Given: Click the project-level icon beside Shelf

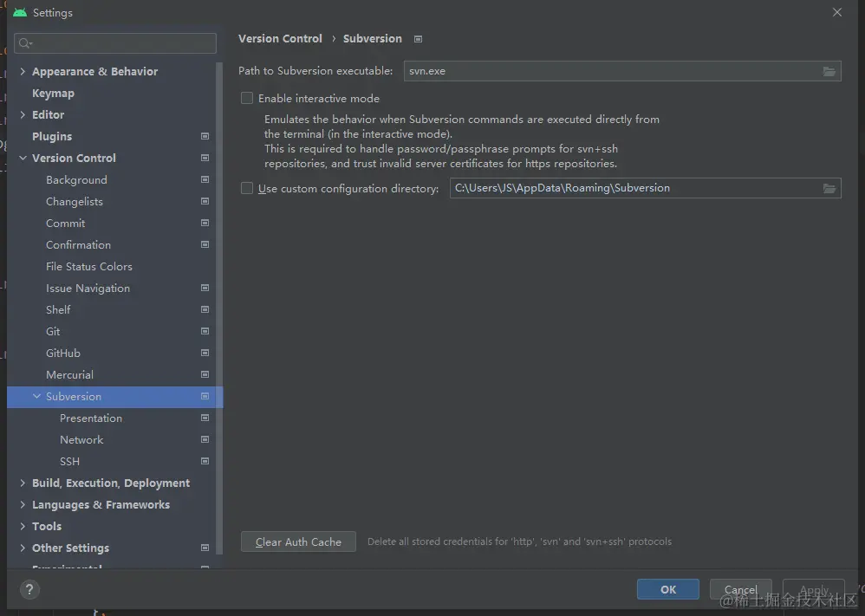Looking at the screenshot, I should 205,309.
